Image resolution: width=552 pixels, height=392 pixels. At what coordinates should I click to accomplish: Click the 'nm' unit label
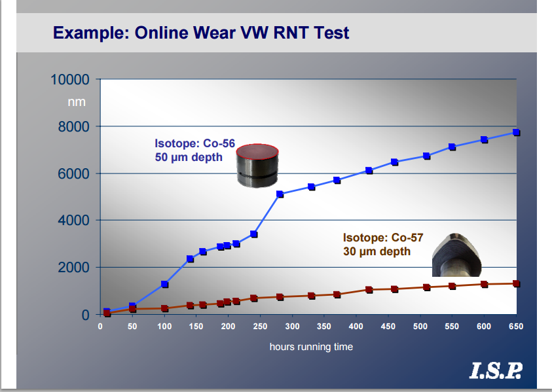tap(77, 101)
